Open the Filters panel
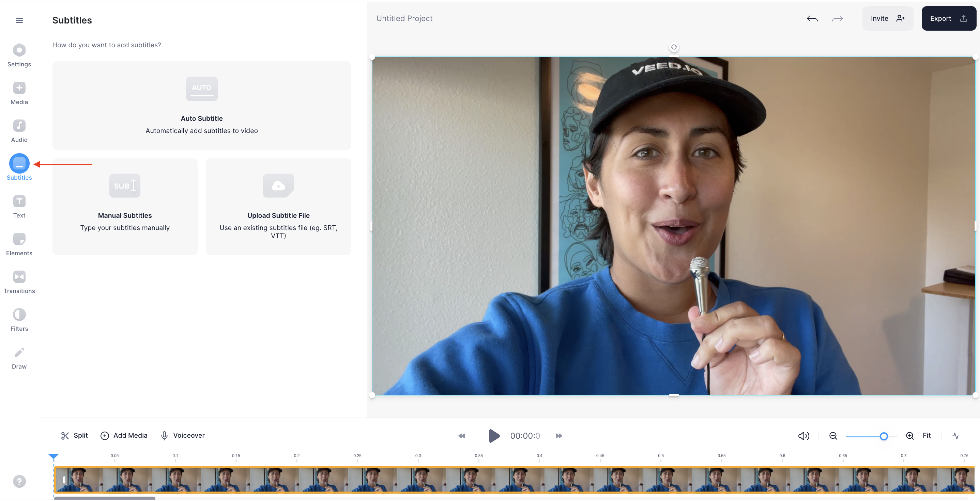Viewport: 980px width, 501px height. (19, 315)
